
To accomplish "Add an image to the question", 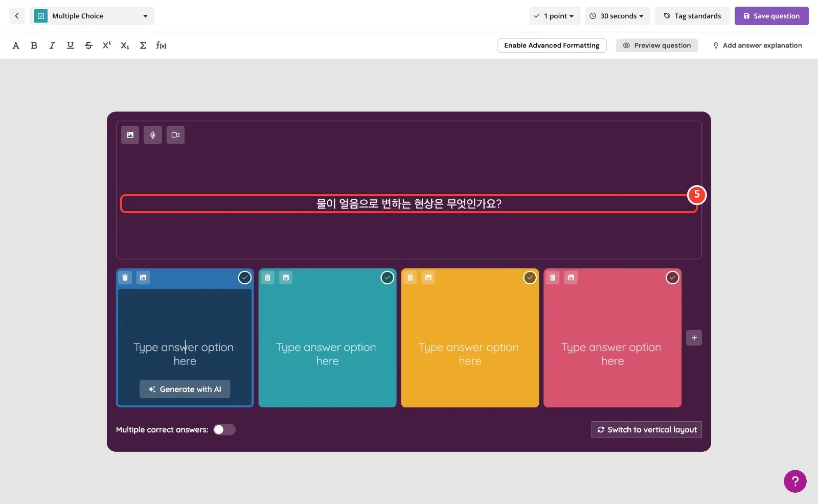I will tap(130, 135).
